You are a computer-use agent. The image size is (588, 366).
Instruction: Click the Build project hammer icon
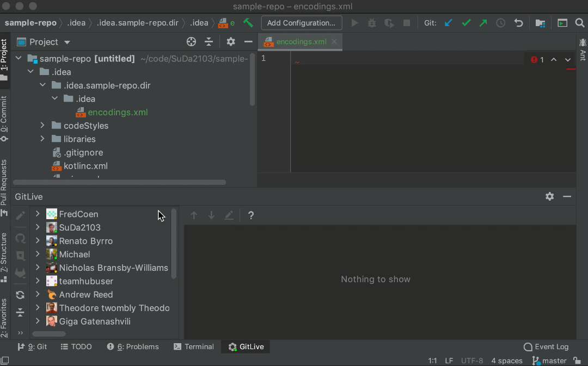pyautogui.click(x=248, y=23)
